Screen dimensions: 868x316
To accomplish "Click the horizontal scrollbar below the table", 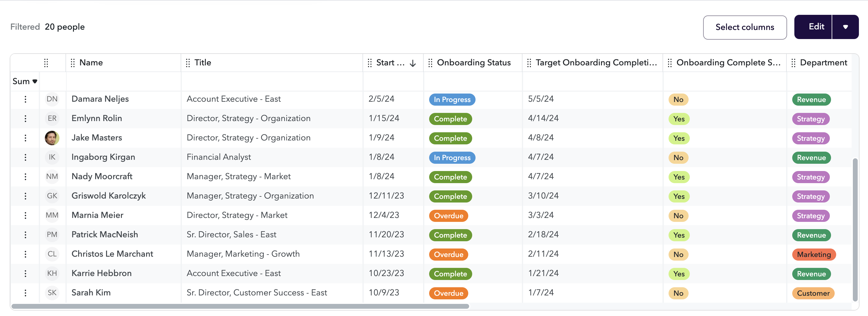I will pyautogui.click(x=236, y=307).
